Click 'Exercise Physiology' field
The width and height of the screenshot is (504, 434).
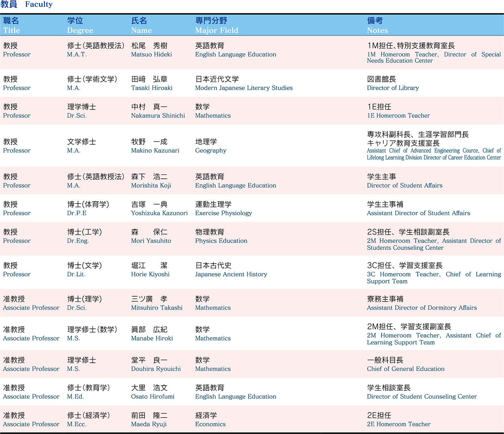pos(223,213)
